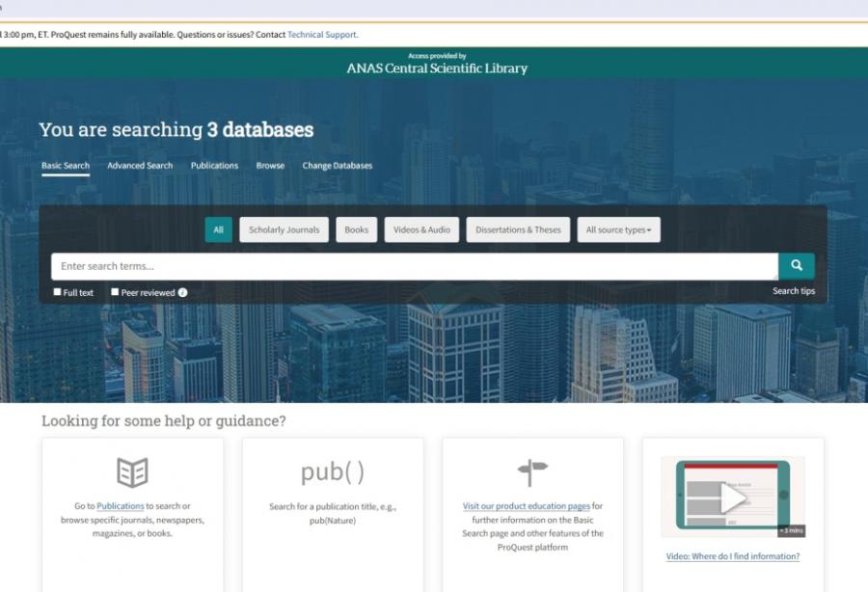Open the Publications tab
This screenshot has width=868, height=592.
213,166
